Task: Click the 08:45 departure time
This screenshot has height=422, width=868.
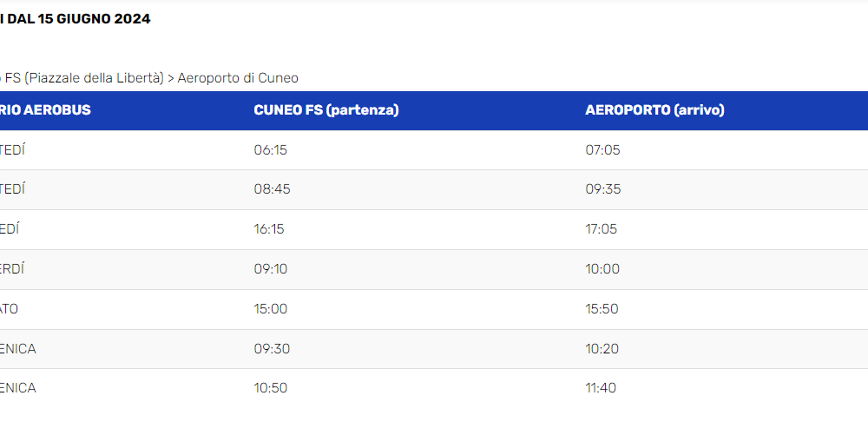Action: point(272,189)
